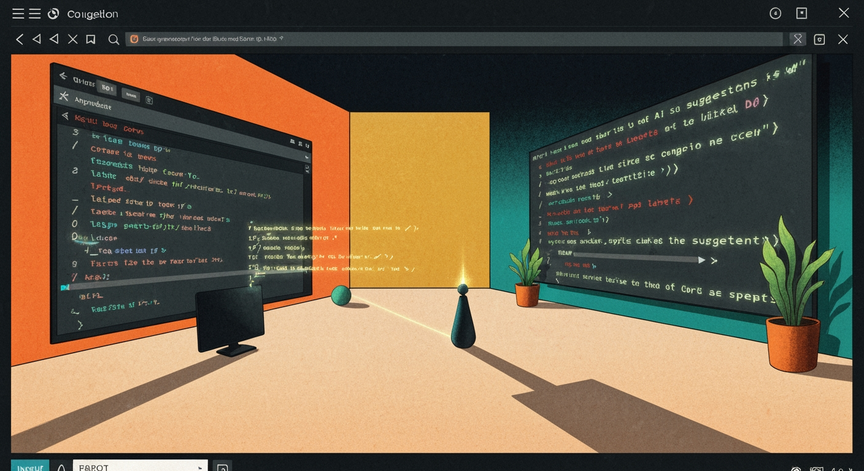The height and width of the screenshot is (471, 864).
Task: Click the triangle arrow next to the back chevron
Action: pos(37,39)
